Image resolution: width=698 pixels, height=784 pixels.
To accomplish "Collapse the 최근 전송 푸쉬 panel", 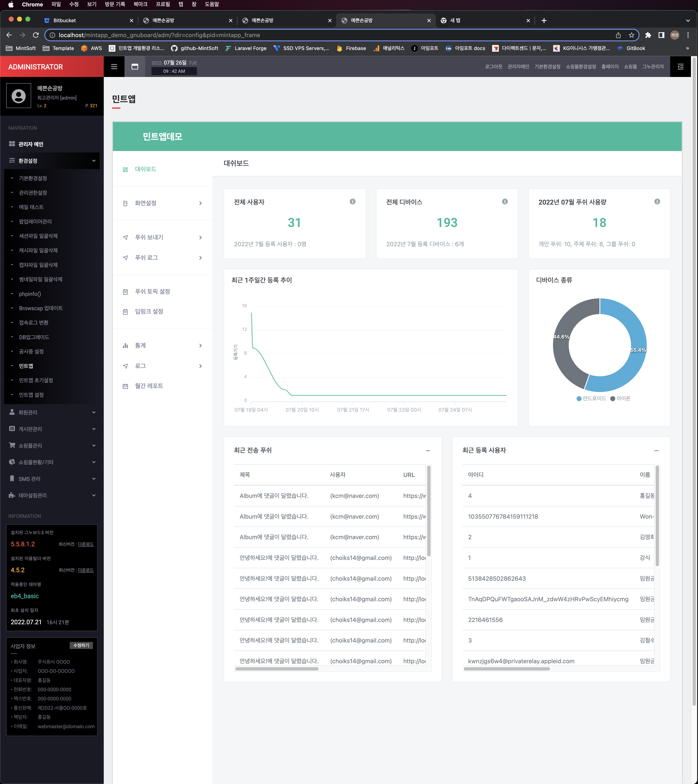I will tap(428, 451).
